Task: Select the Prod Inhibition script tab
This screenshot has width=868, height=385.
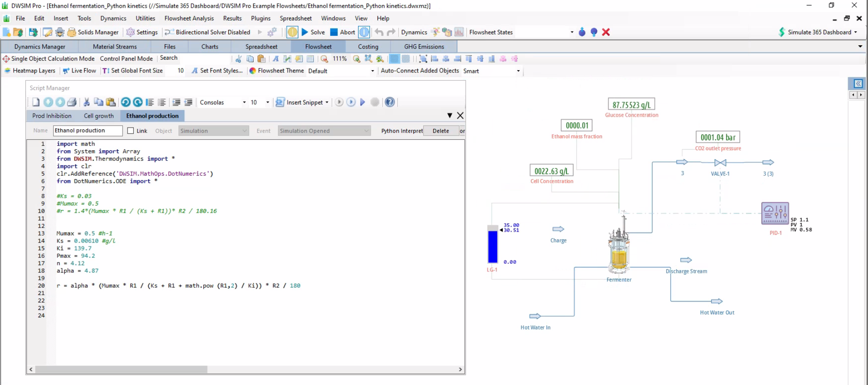Action: coord(52,116)
